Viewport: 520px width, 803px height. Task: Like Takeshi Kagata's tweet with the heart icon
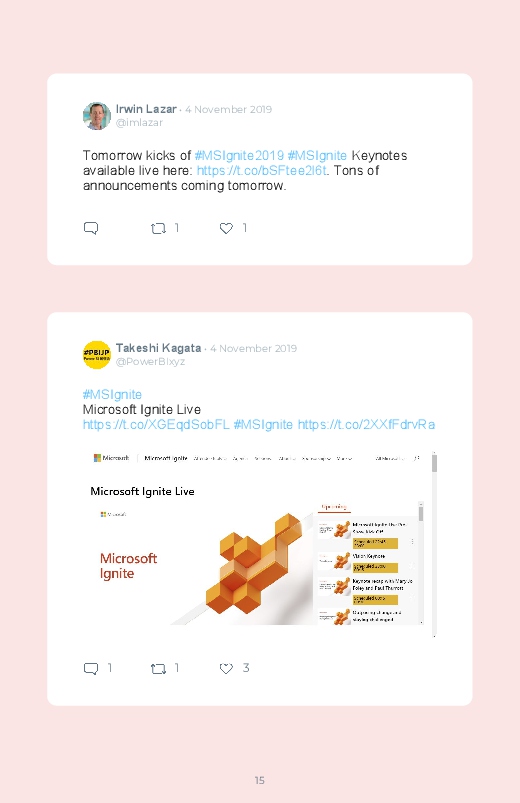tap(226, 668)
